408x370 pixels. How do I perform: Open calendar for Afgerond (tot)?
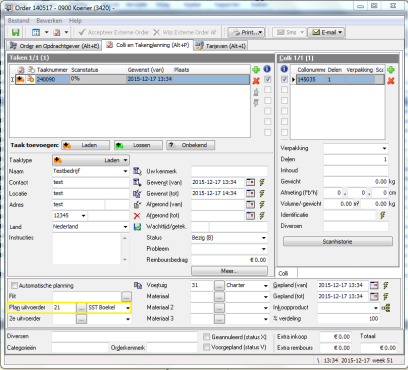point(250,216)
